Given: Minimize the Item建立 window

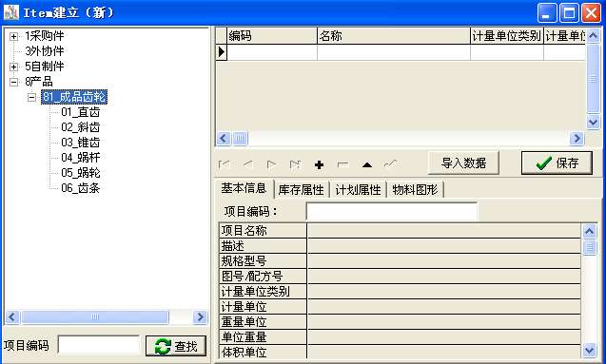Looking at the screenshot, I should coord(547,13).
